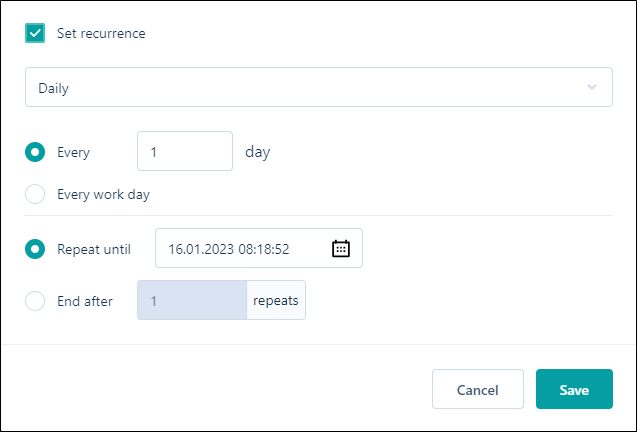Image resolution: width=637 pixels, height=432 pixels.
Task: Select the "Repeat until" radio button
Action: click(x=35, y=249)
